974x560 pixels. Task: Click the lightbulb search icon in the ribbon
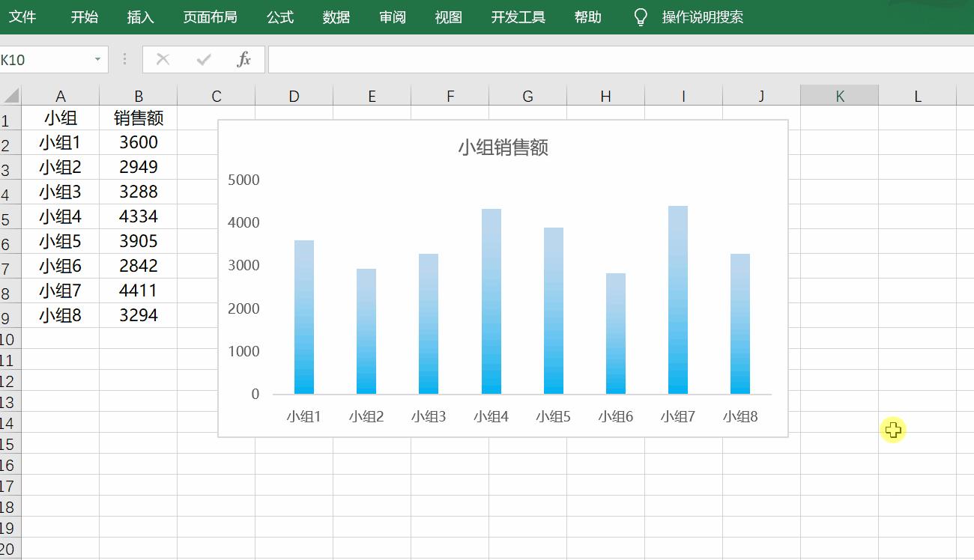[639, 16]
